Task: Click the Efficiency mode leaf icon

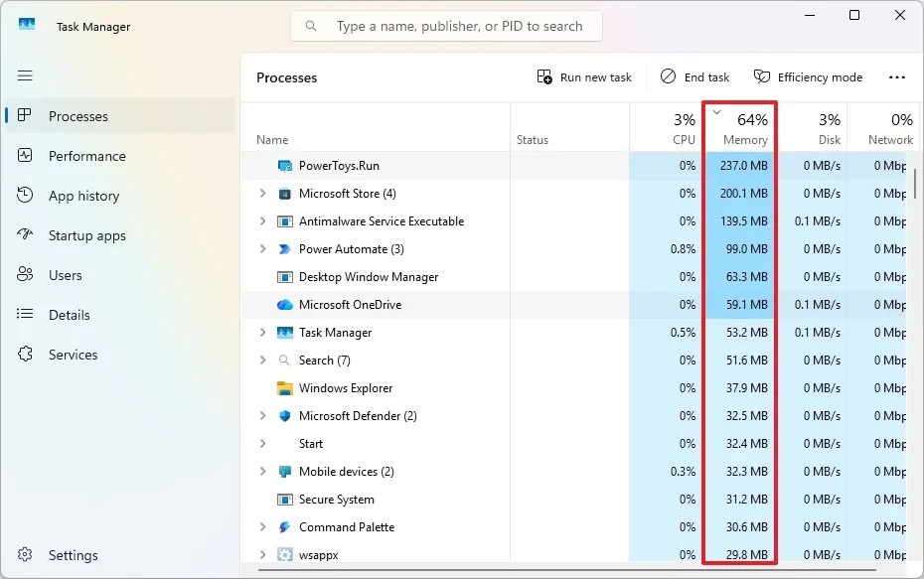Action: [761, 76]
